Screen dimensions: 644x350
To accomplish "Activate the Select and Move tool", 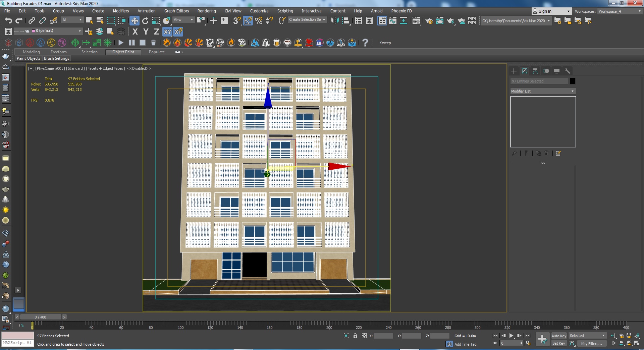I will click(135, 21).
